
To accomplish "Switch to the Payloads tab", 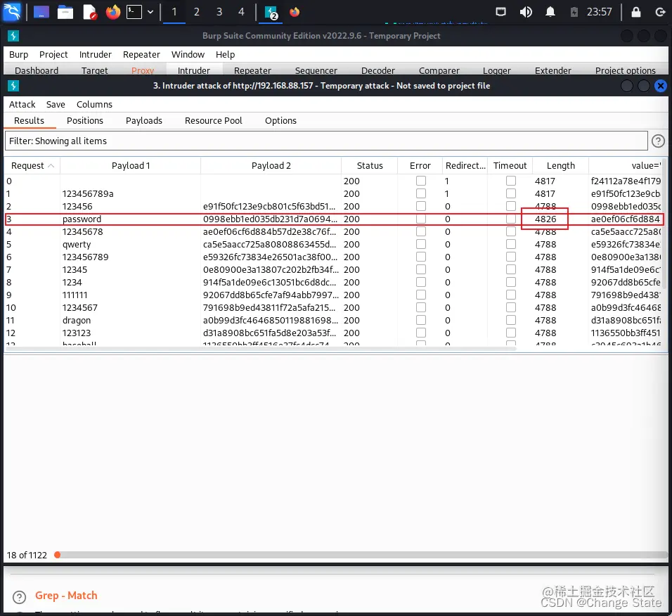I will [144, 121].
